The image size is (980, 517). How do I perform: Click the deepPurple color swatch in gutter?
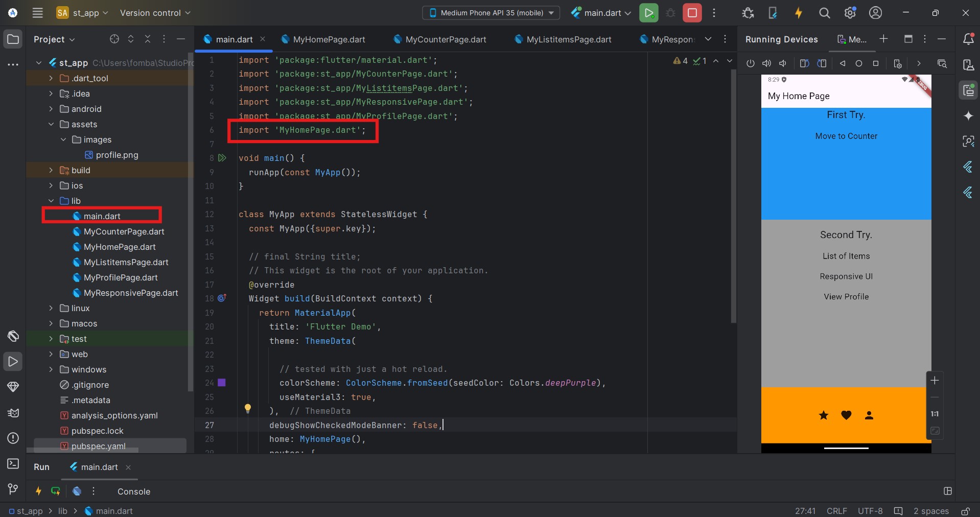[222, 383]
